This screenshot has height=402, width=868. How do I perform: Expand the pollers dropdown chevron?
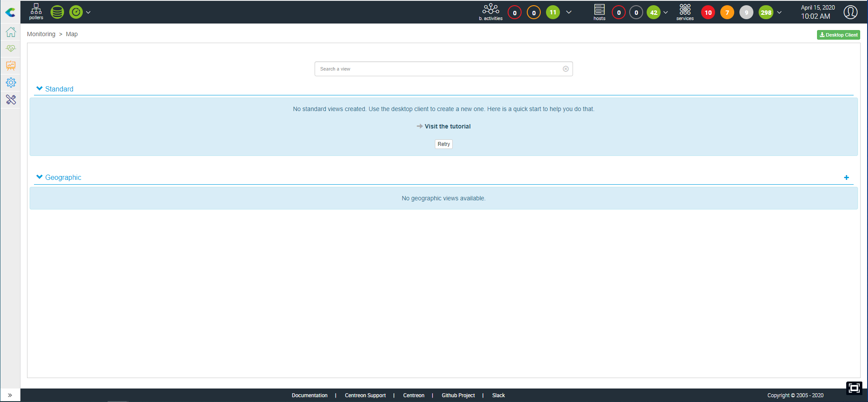coord(88,13)
